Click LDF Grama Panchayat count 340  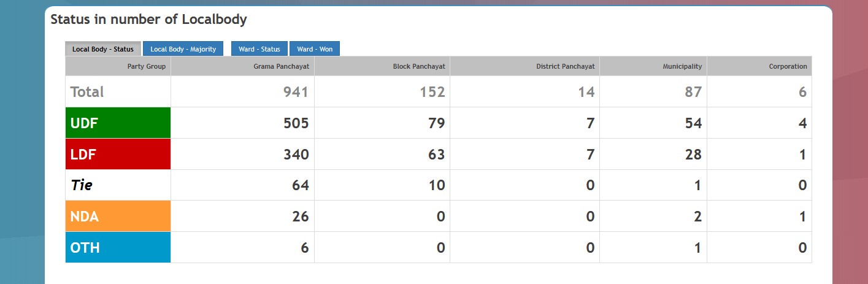point(296,155)
